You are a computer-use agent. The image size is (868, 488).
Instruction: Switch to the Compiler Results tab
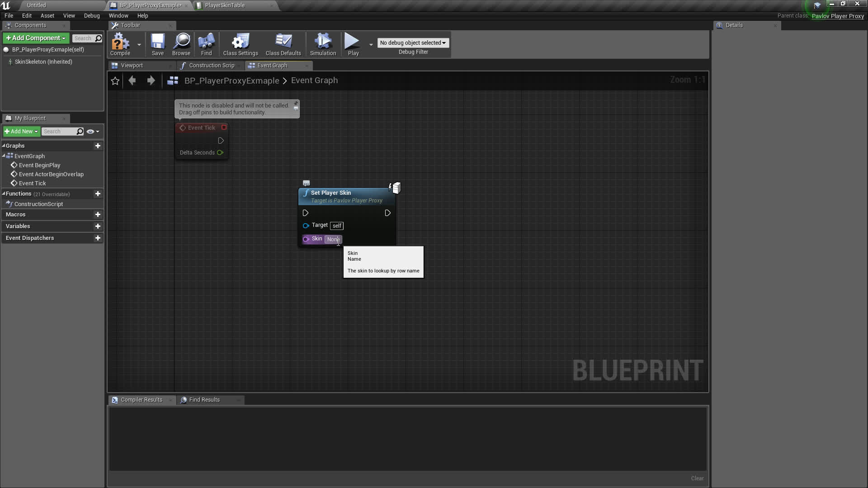pyautogui.click(x=141, y=399)
